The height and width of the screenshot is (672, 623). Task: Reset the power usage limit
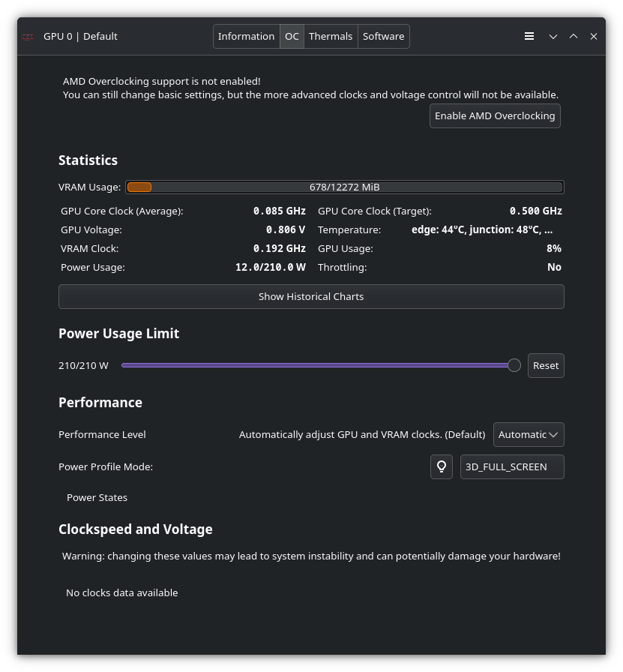[x=546, y=365]
